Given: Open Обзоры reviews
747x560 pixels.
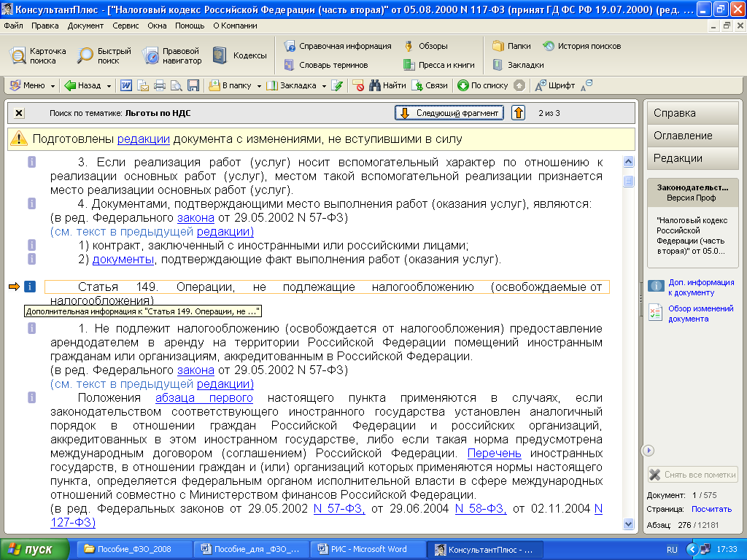Looking at the screenshot, I should (x=425, y=46).
